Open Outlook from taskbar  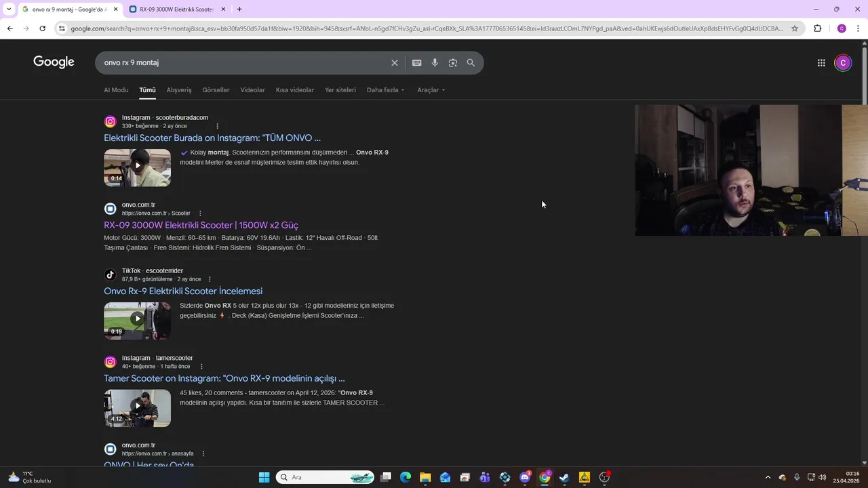445,477
